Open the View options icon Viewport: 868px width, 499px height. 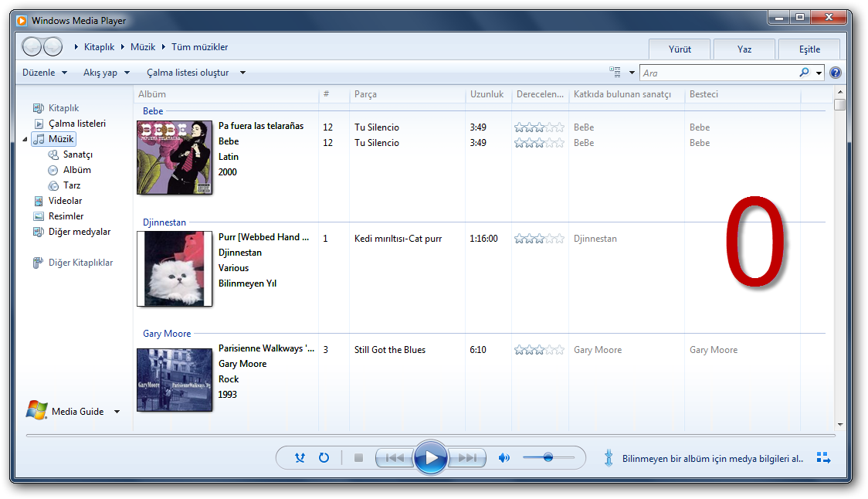pyautogui.click(x=615, y=72)
